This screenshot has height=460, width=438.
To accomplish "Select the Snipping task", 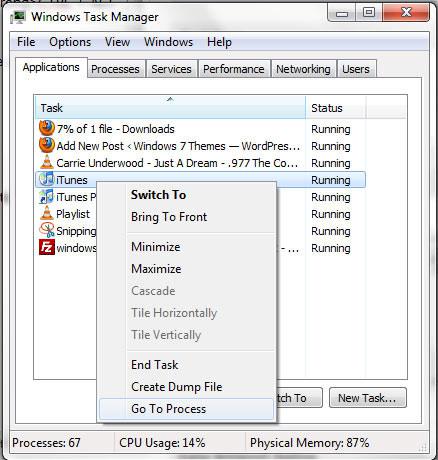I will [x=76, y=231].
